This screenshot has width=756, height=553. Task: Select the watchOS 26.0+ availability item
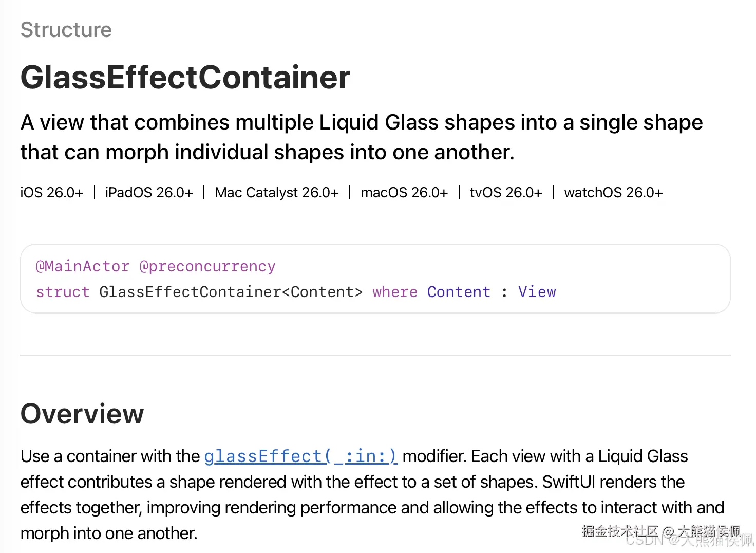pos(613,193)
